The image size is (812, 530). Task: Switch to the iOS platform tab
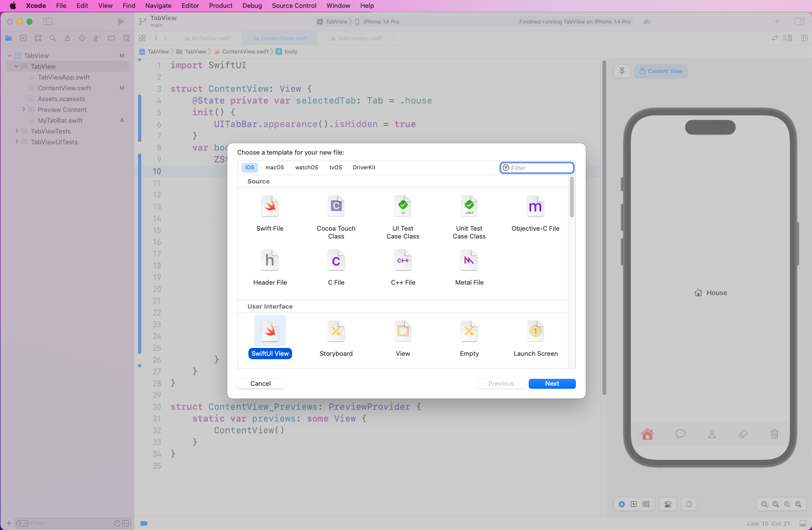point(250,167)
